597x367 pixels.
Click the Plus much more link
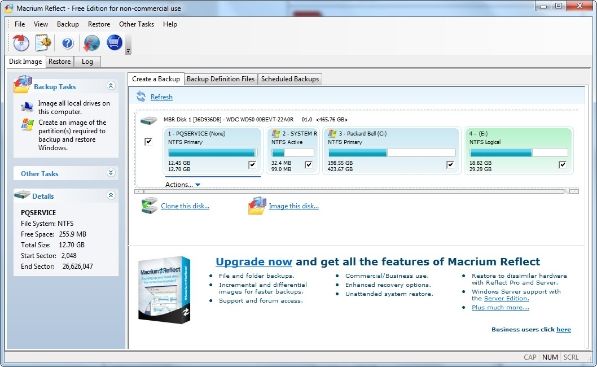click(500, 307)
